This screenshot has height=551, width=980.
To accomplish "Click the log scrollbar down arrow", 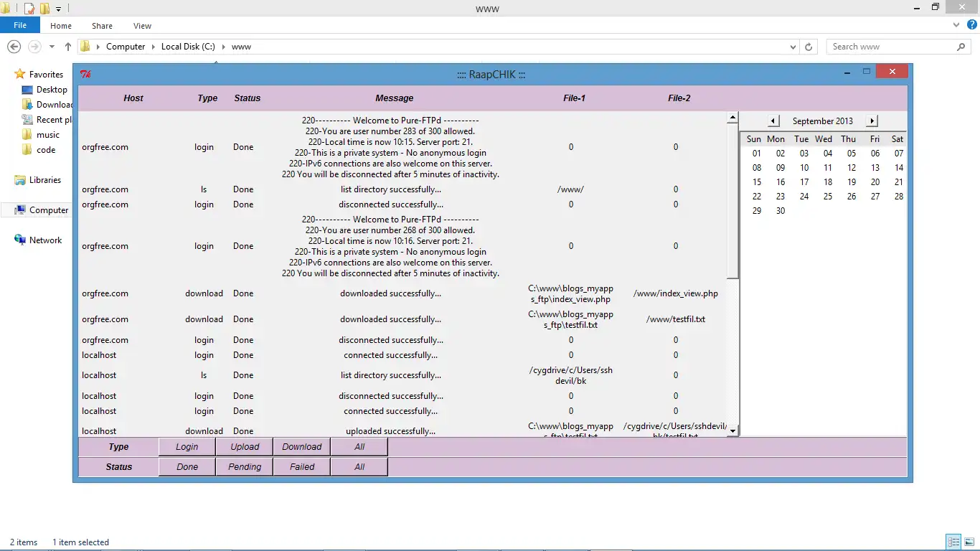I will [x=732, y=430].
